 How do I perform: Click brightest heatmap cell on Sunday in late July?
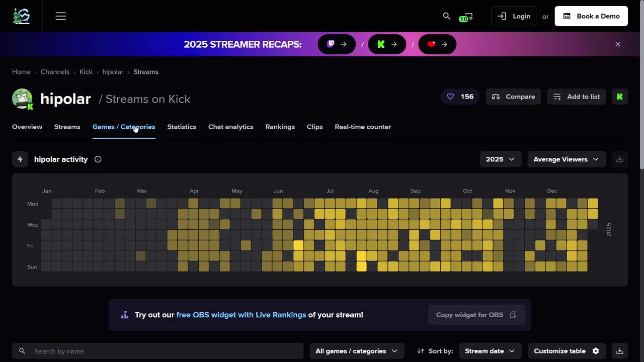pyautogui.click(x=361, y=266)
